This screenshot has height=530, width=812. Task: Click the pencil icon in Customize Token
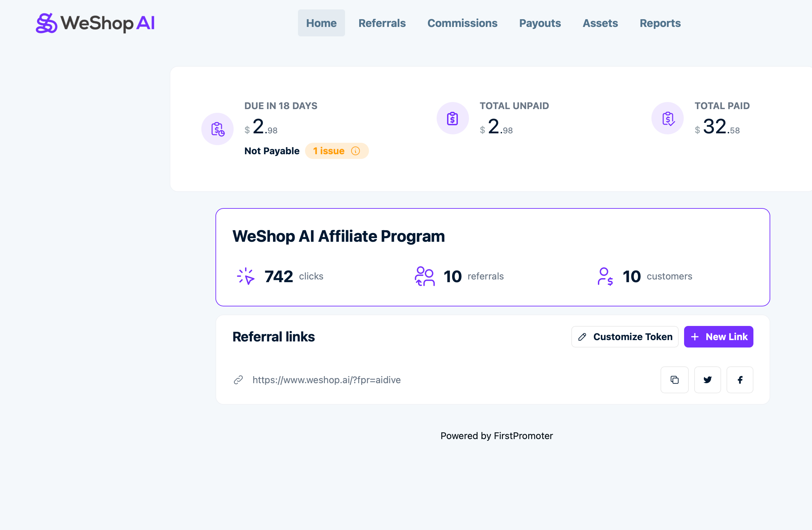pyautogui.click(x=582, y=337)
